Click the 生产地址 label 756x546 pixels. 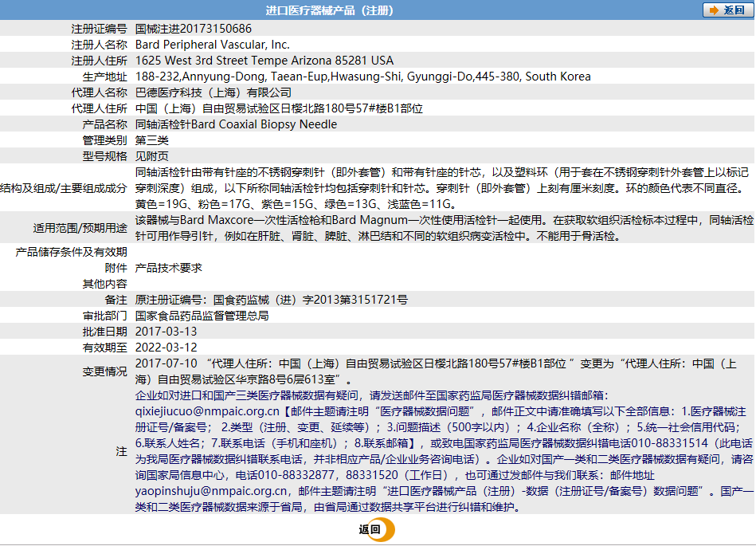[x=104, y=77]
